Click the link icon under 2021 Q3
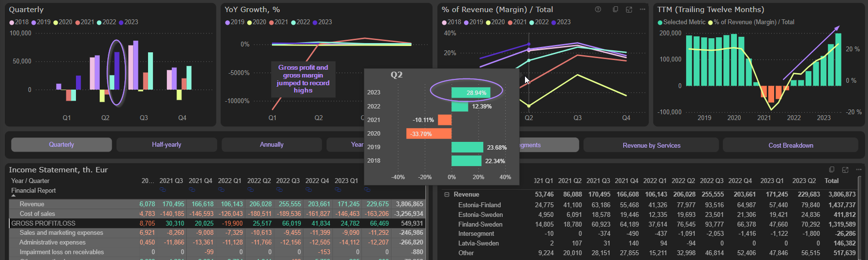The height and width of the screenshot is (260, 868). (163, 190)
